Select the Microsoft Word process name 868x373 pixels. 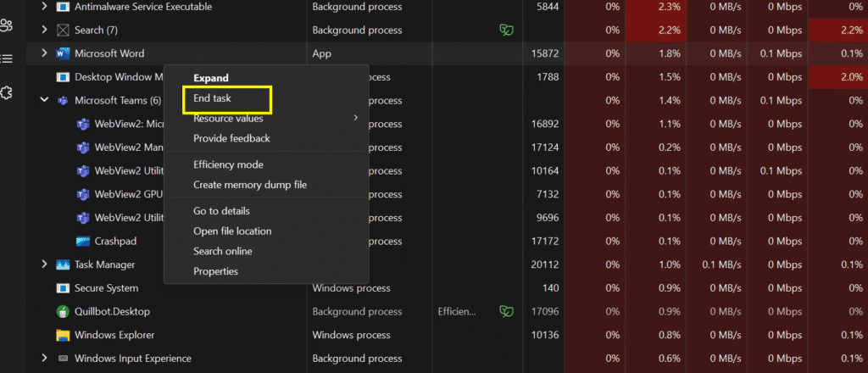click(x=109, y=53)
